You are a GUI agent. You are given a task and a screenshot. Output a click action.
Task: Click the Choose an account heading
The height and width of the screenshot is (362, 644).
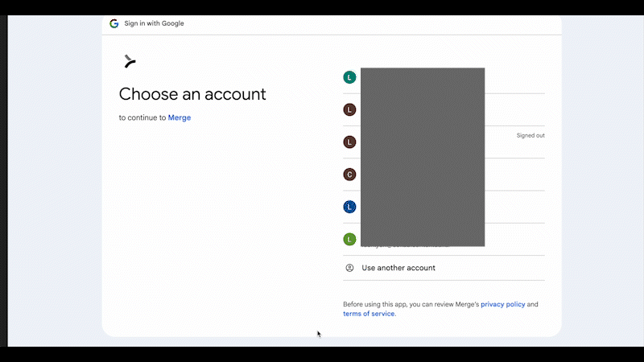192,94
